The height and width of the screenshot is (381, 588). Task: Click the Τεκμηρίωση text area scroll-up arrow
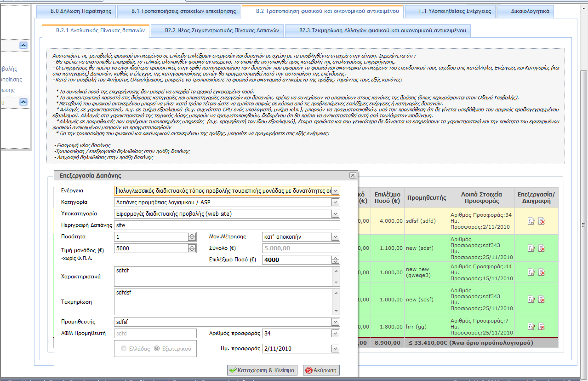[x=336, y=292]
